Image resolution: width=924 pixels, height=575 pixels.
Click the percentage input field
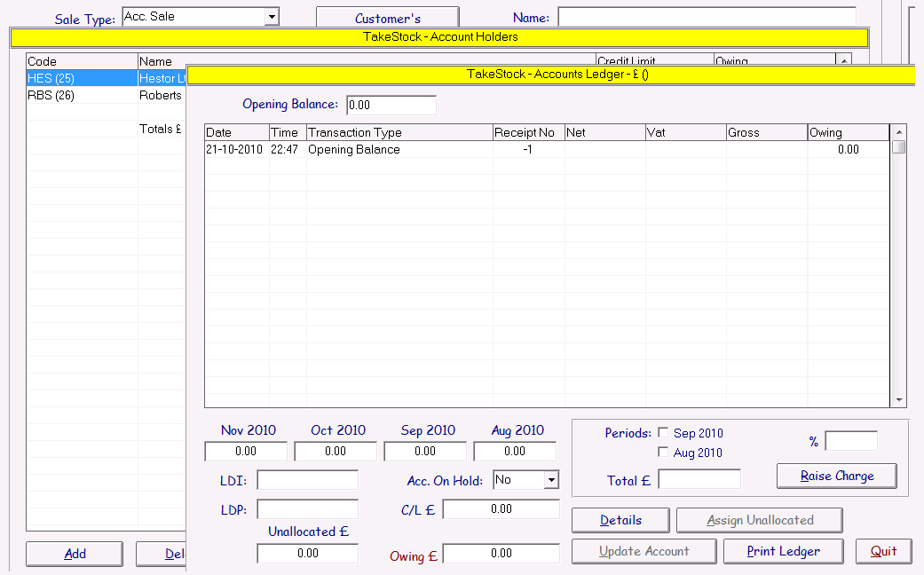(x=851, y=441)
